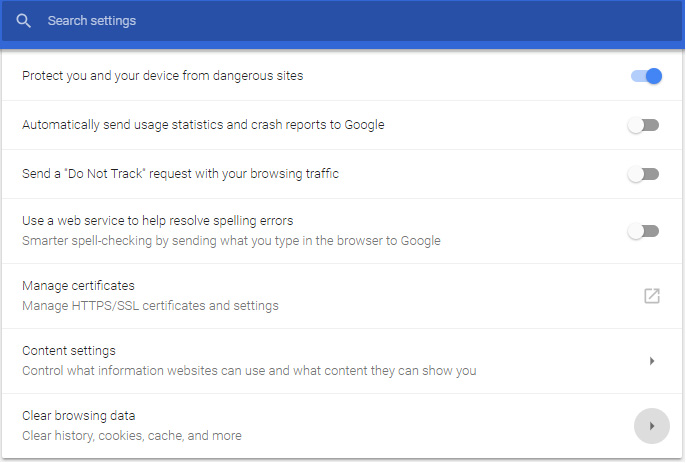Open external link icon for Manage certificates
Image resolution: width=686 pixels, height=463 pixels.
tap(651, 296)
